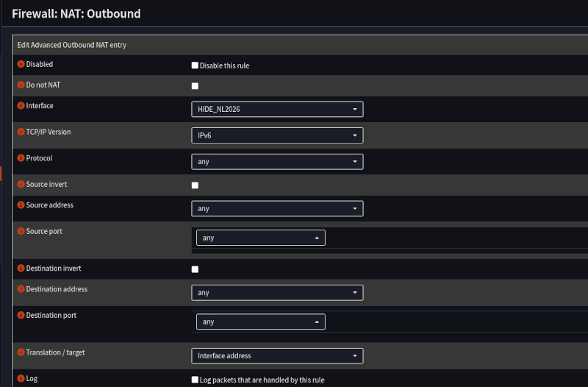
Task: Enable Log packets handled by this rule
Action: (195, 380)
